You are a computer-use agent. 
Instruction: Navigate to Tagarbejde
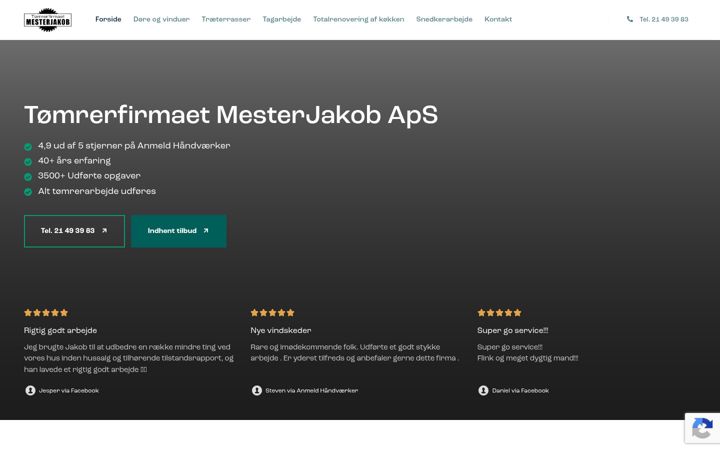click(x=281, y=19)
